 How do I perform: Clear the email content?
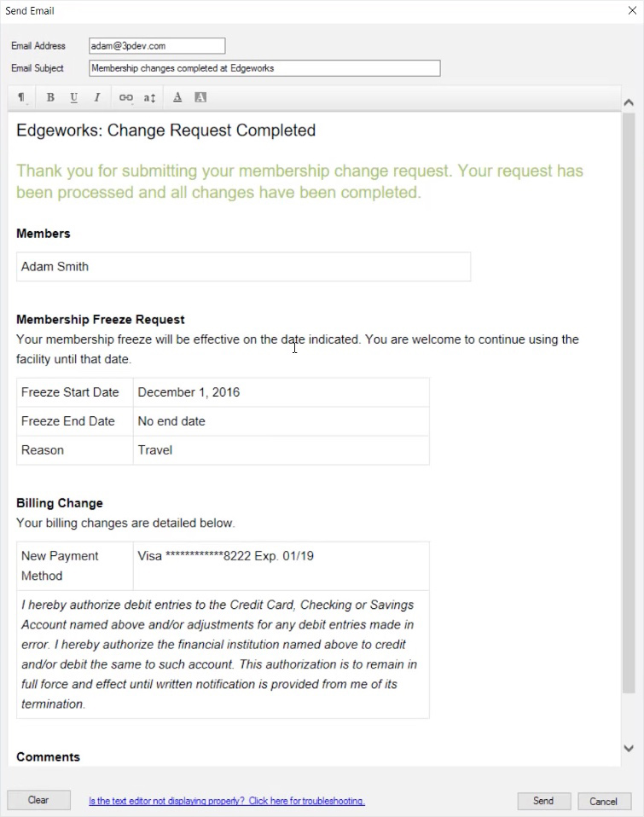coord(38,800)
